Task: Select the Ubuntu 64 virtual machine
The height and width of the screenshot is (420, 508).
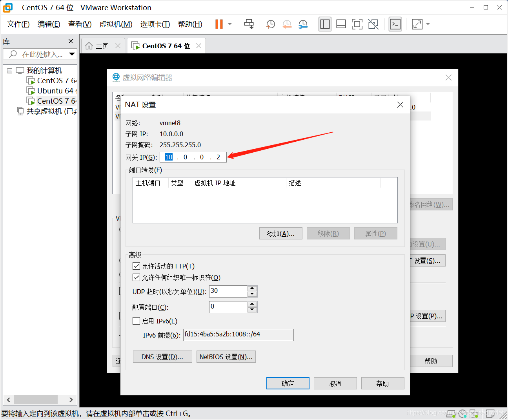Action: pos(52,91)
